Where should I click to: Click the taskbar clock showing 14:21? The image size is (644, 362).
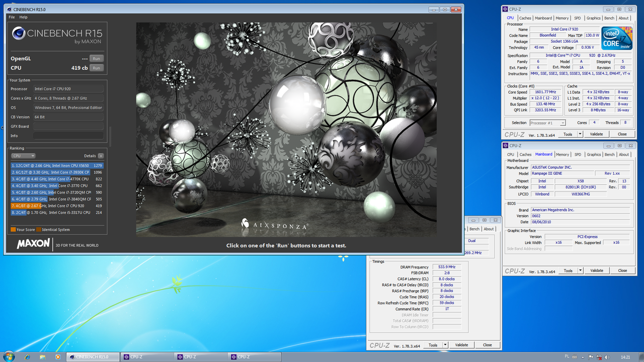(625, 357)
